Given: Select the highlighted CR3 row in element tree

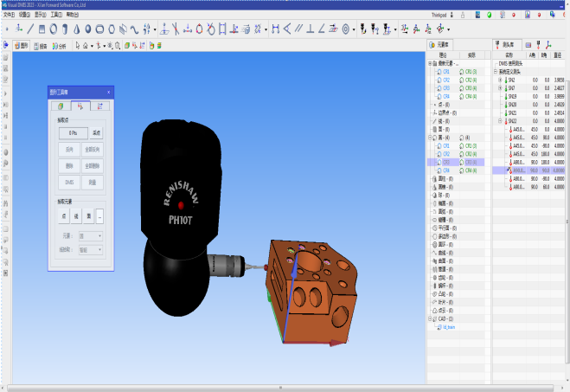Looking at the screenshot, I should tap(456, 162).
